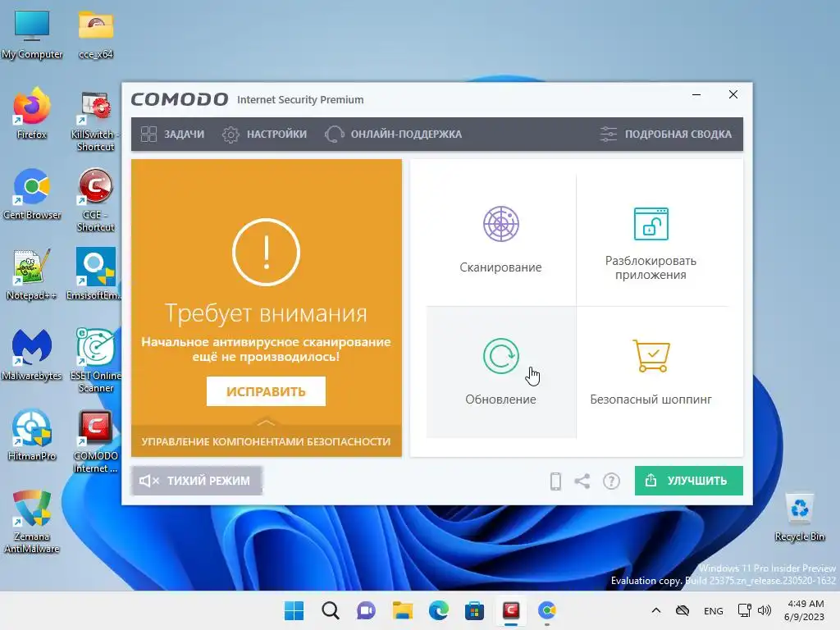This screenshot has height=630, width=840.
Task: Click Cent Browser taskbar button
Action: click(x=547, y=610)
